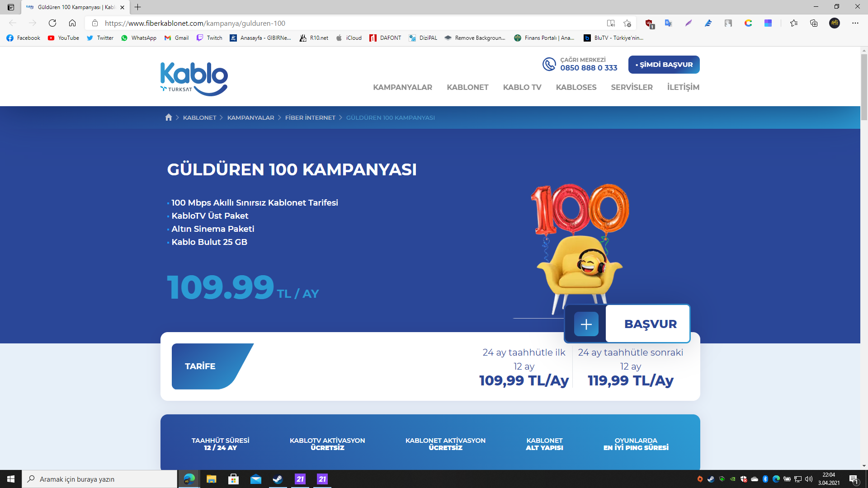View site information lock icon
Screen dimensions: 868x488
95,23
